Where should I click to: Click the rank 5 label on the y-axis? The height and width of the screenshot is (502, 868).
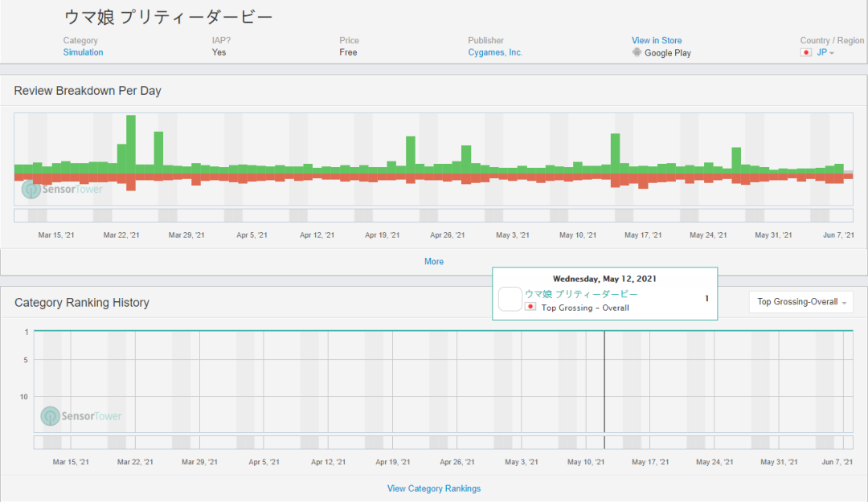[x=26, y=360]
